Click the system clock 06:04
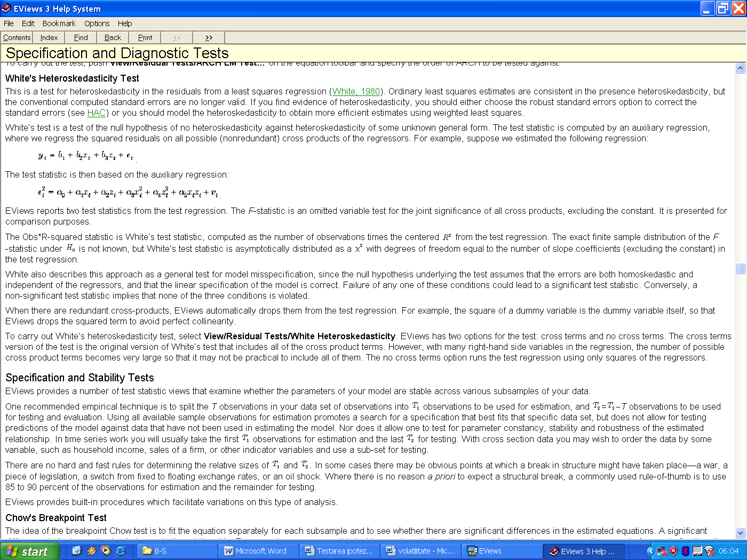The height and width of the screenshot is (560, 747). tap(728, 551)
